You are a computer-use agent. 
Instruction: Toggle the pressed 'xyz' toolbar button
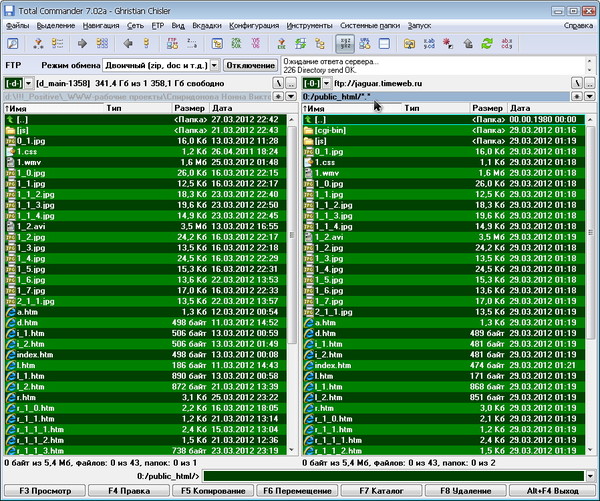click(345, 44)
